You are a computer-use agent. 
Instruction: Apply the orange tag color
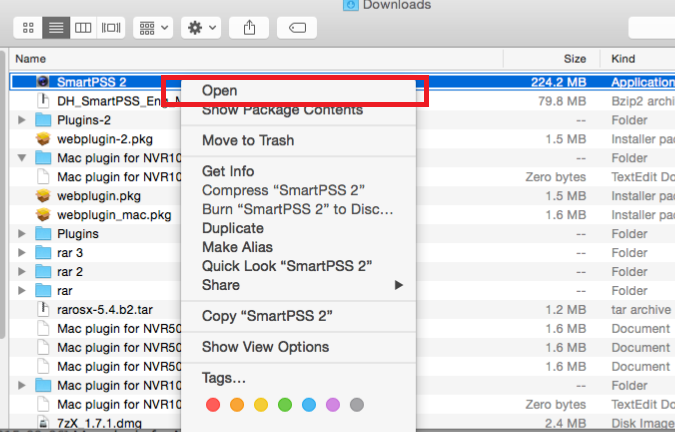pyautogui.click(x=237, y=405)
